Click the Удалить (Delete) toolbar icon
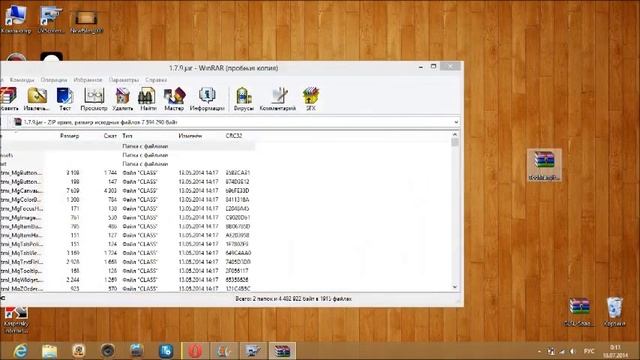Image resolution: width=640 pixels, height=360 pixels. coord(122,99)
